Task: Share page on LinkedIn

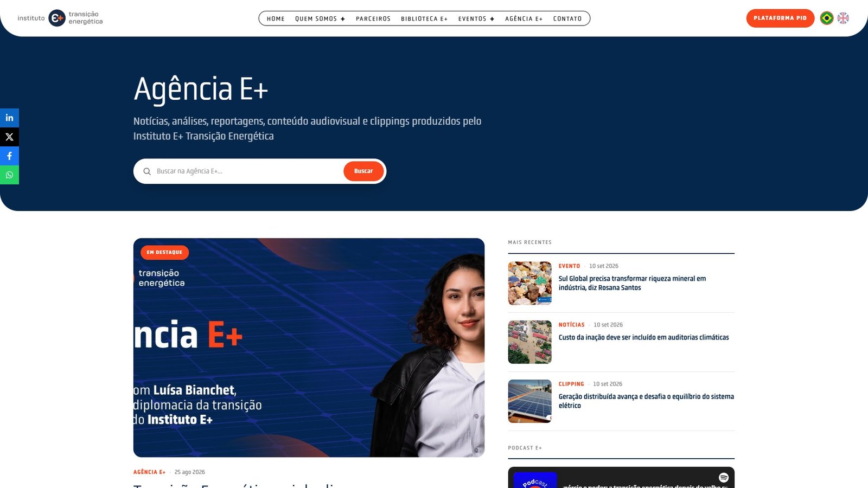Action: (x=9, y=118)
